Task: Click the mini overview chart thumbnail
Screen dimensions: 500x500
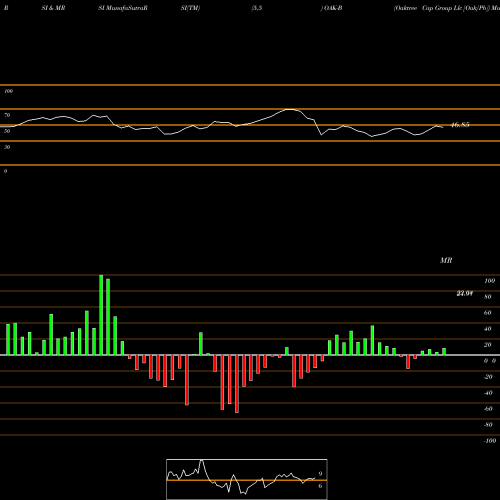Action: tap(247, 479)
